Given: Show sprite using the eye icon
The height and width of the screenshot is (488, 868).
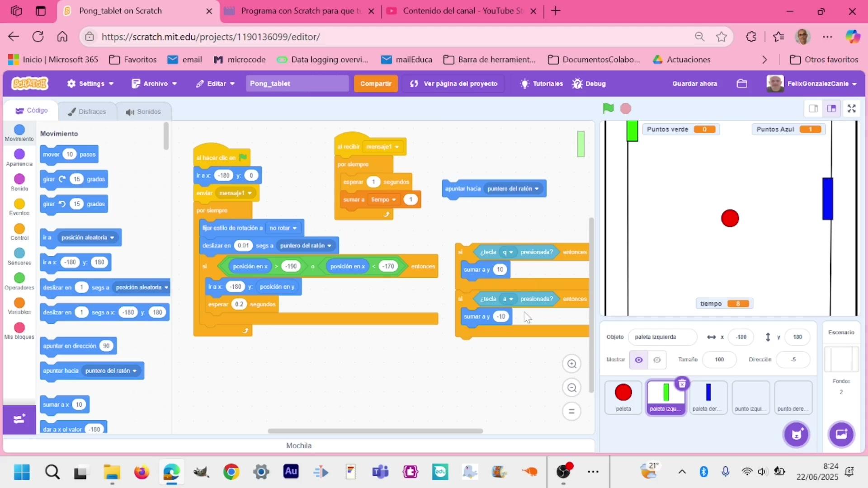Looking at the screenshot, I should point(638,360).
